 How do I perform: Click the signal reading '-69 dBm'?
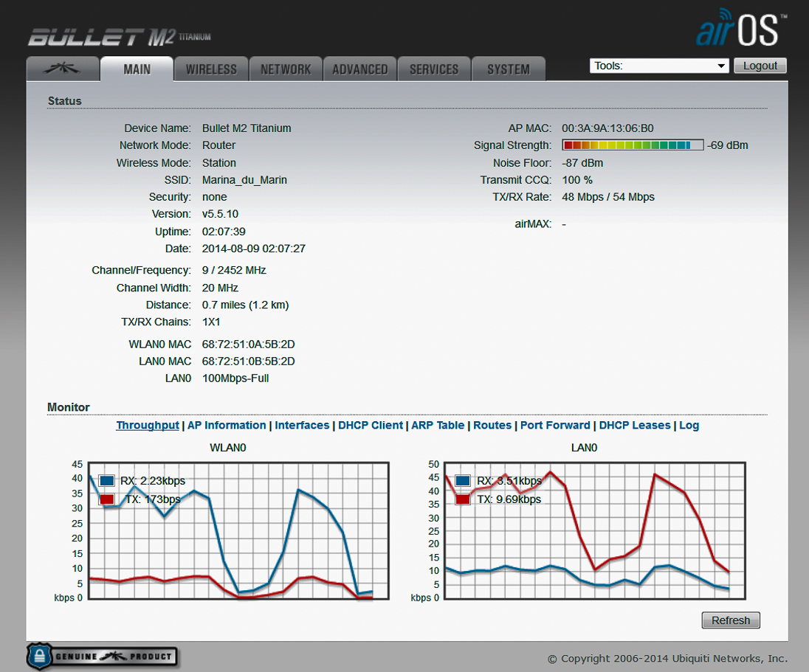[728, 145]
